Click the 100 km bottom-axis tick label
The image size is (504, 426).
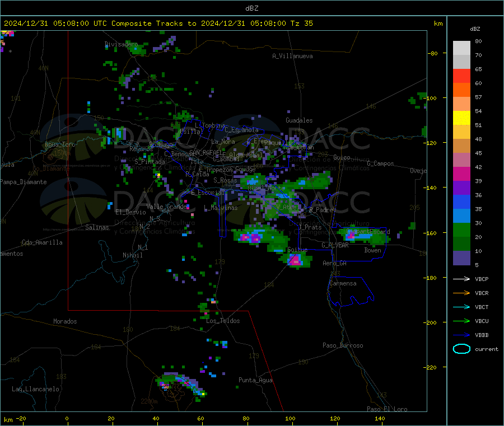tap(290, 418)
